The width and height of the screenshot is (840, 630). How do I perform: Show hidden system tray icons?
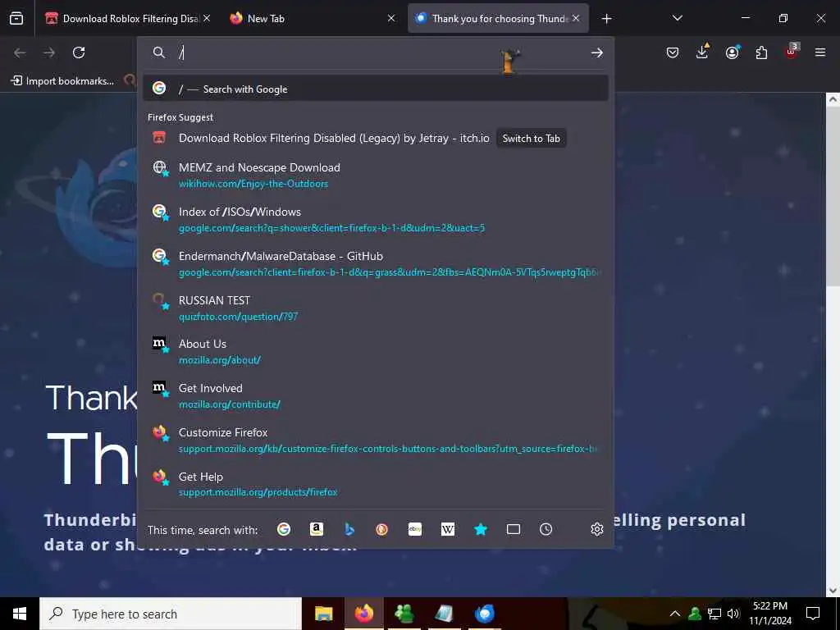(x=675, y=614)
